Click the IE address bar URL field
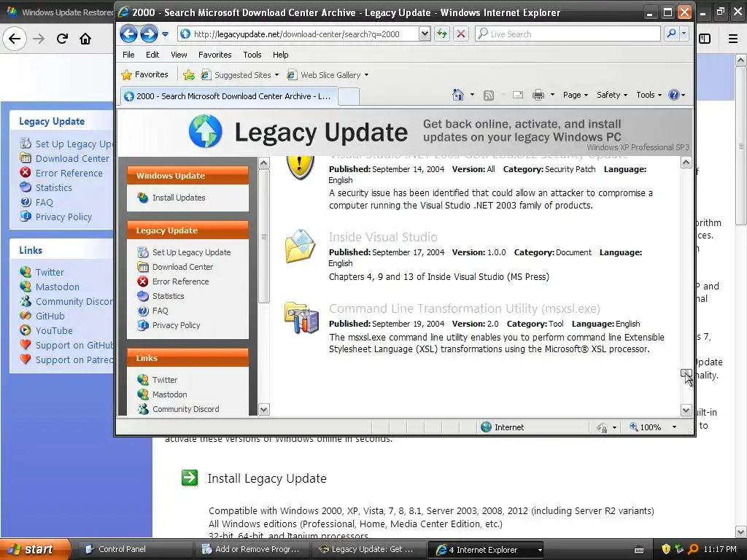 [298, 34]
